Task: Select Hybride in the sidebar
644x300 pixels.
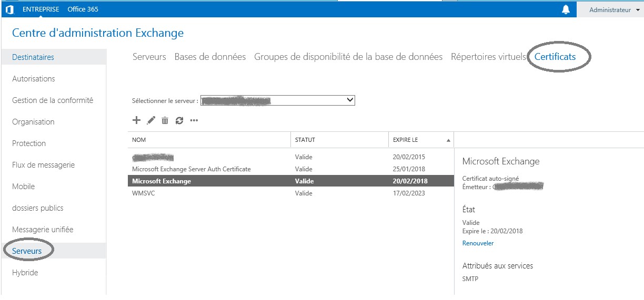Action: point(25,273)
